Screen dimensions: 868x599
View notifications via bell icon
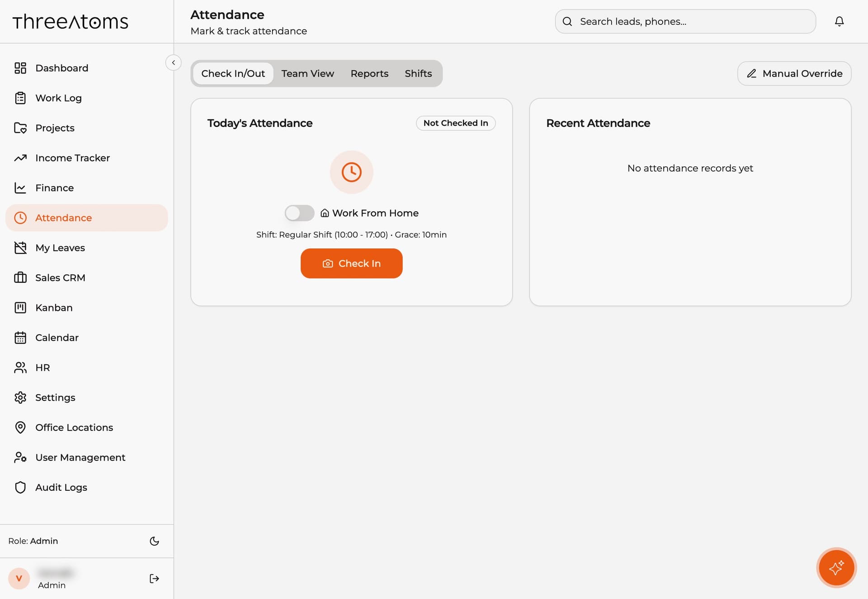point(839,21)
